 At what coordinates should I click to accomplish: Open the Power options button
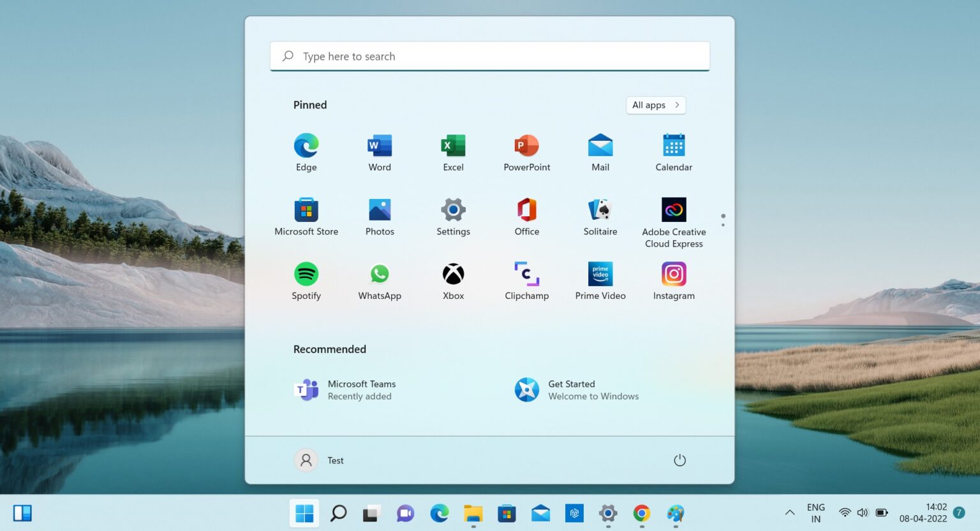pos(679,460)
